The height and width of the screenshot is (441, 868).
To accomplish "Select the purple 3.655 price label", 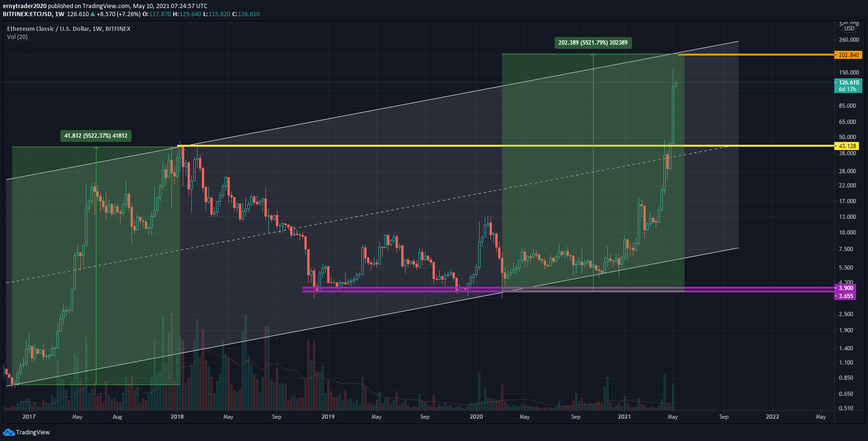I will pos(845,296).
